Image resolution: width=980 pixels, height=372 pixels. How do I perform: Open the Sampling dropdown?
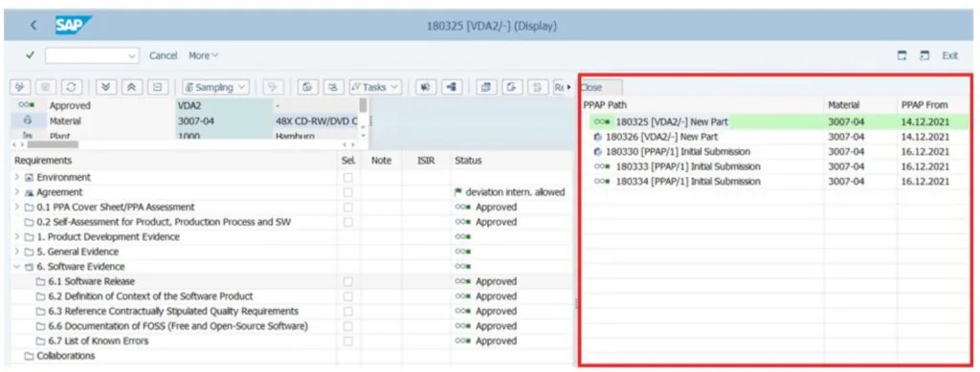point(215,87)
